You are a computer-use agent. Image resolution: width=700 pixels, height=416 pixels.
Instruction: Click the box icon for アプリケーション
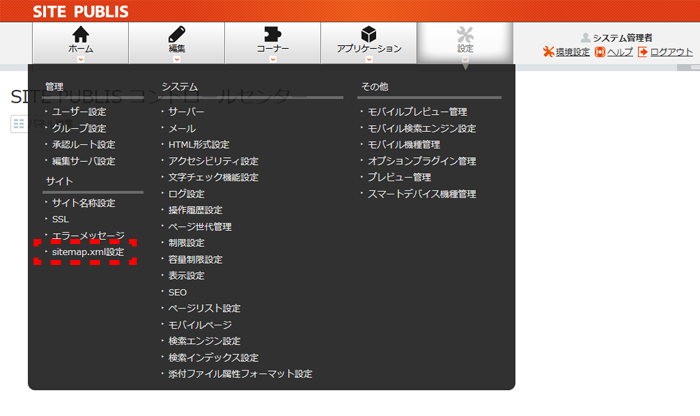[x=369, y=34]
